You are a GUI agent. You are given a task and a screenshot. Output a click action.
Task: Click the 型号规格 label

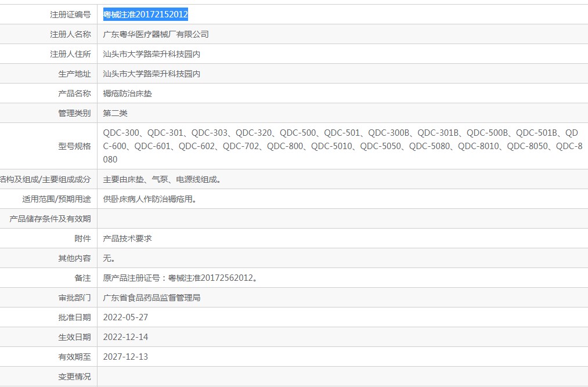point(75,146)
